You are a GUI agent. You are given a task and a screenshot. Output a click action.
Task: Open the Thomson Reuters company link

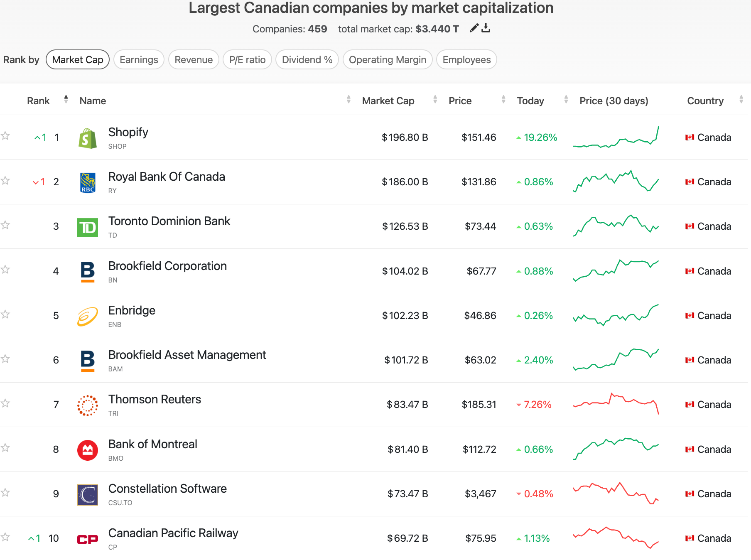[155, 399]
